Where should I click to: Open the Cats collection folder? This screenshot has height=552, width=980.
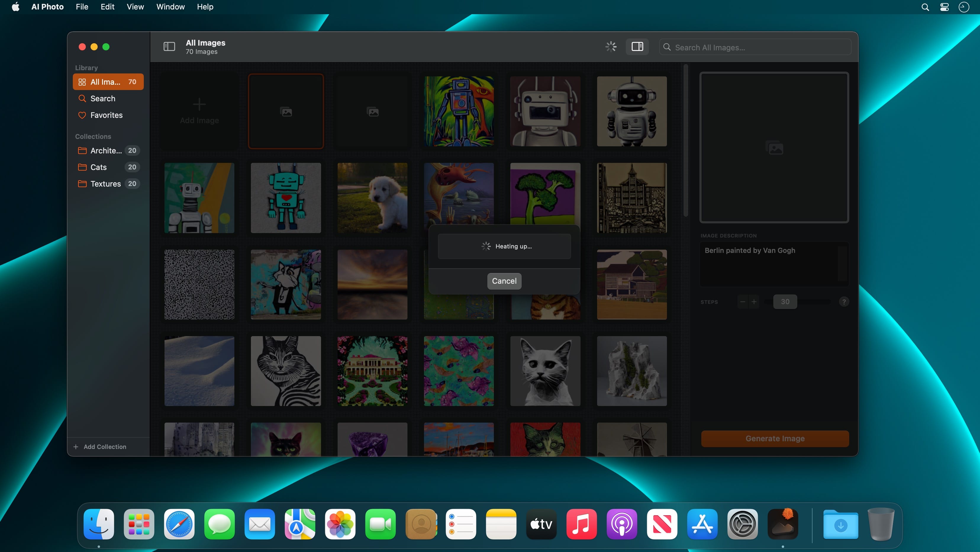point(98,167)
